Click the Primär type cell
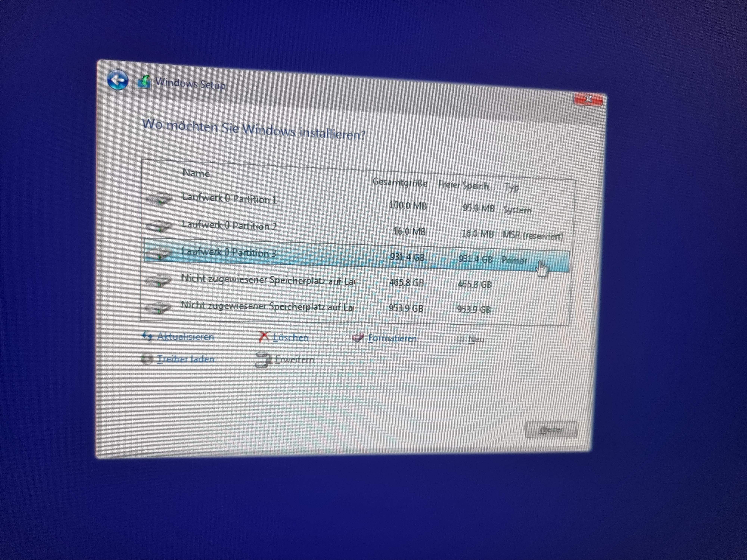The width and height of the screenshot is (747, 560). coord(514,260)
